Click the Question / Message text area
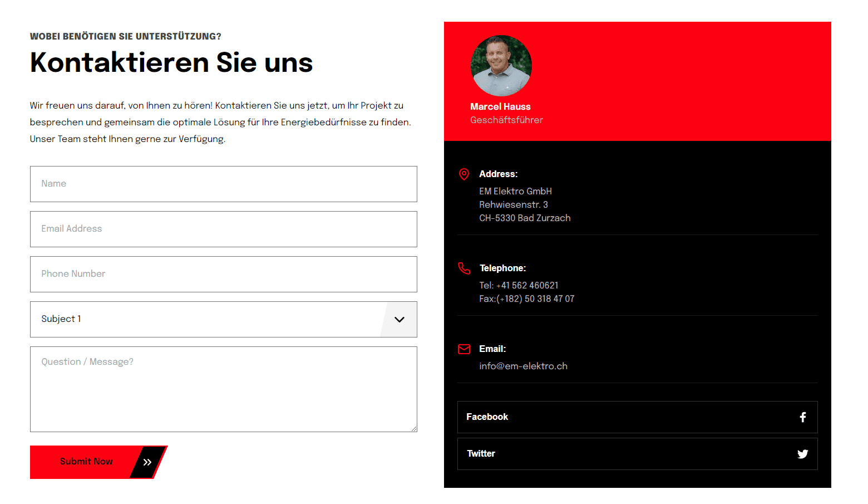 click(x=223, y=389)
